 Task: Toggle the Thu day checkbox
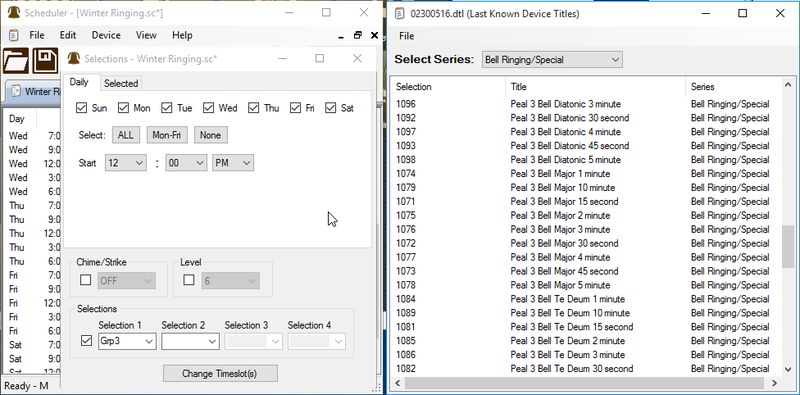pyautogui.click(x=254, y=108)
